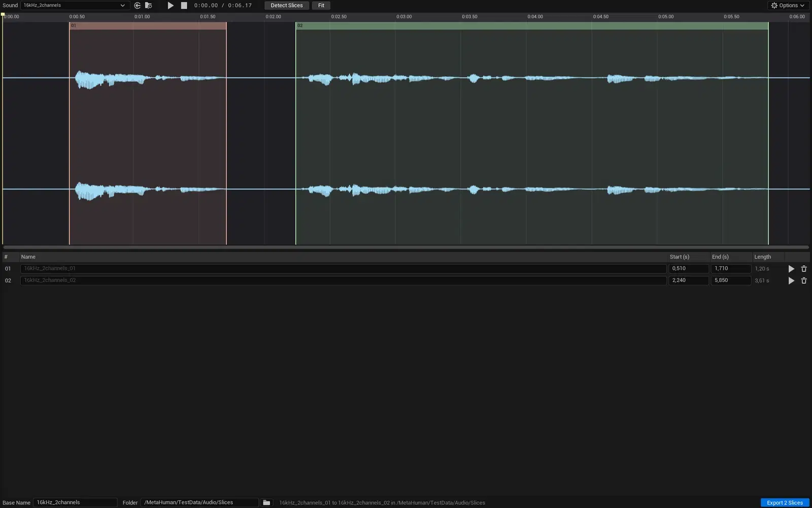
Task: Select slice 01 header in the waveform
Action: (148, 25)
